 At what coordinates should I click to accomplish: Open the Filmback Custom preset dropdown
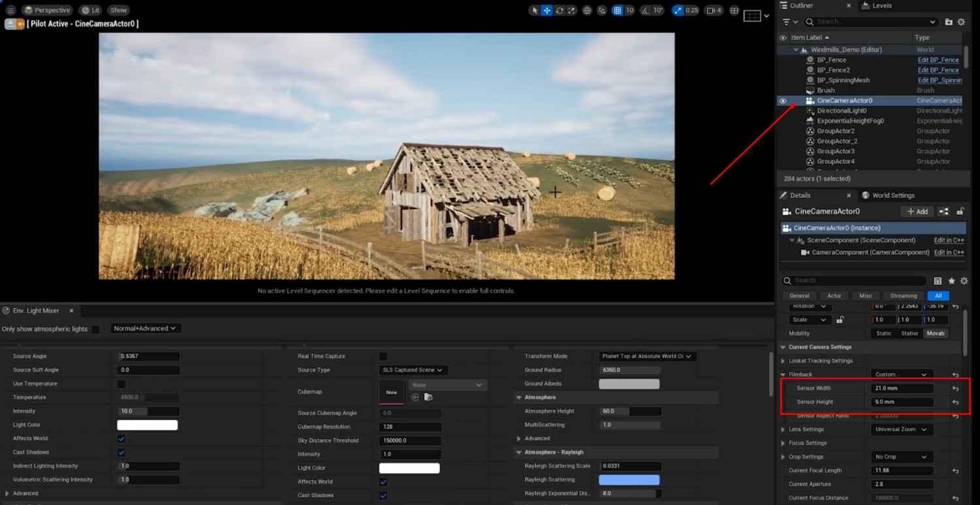point(901,375)
